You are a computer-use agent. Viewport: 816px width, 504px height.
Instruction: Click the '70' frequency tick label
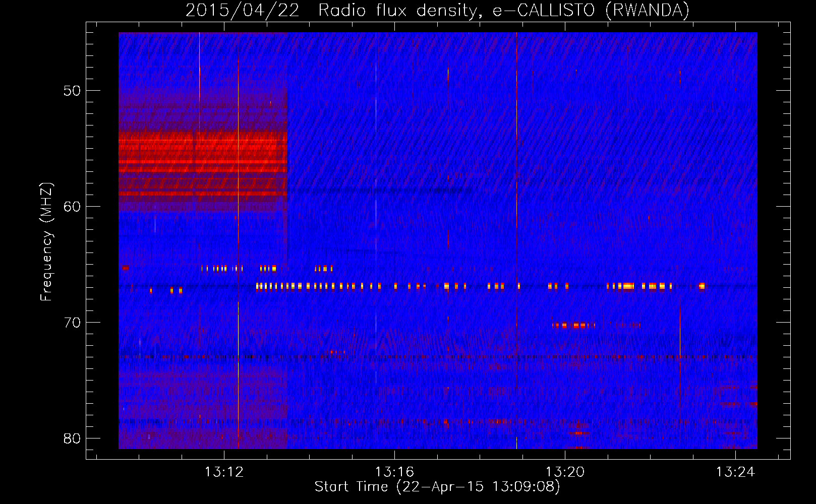[73, 323]
